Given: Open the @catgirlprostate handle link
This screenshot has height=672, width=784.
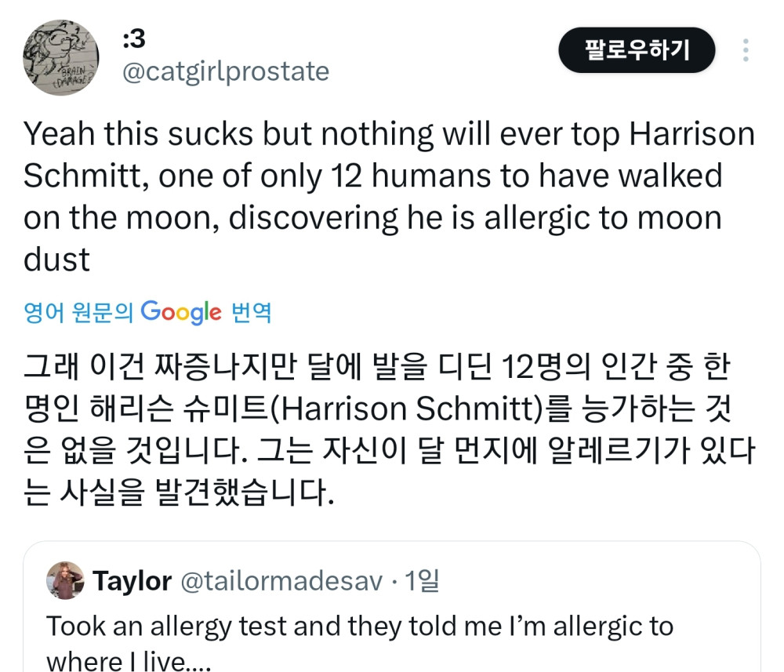Looking at the screenshot, I should [x=226, y=71].
